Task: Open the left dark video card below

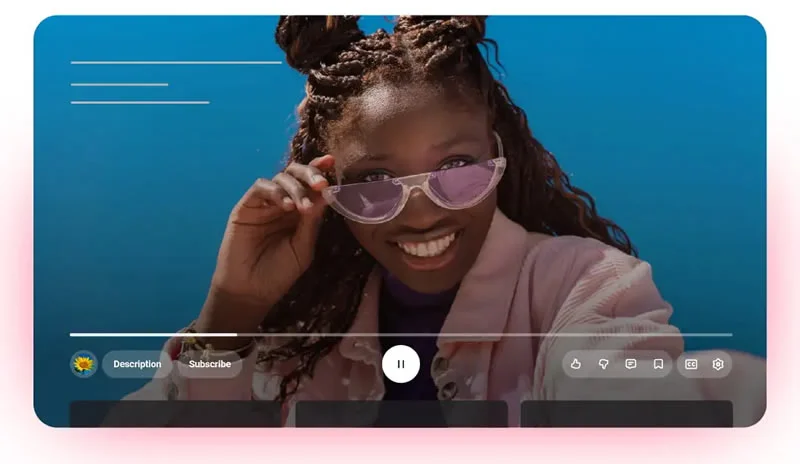Action: 175,414
